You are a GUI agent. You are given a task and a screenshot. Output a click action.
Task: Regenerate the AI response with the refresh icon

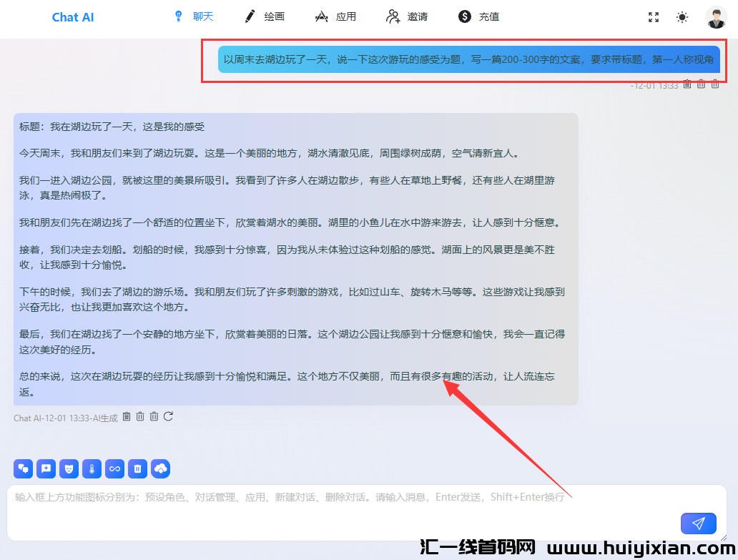pyautogui.click(x=167, y=416)
